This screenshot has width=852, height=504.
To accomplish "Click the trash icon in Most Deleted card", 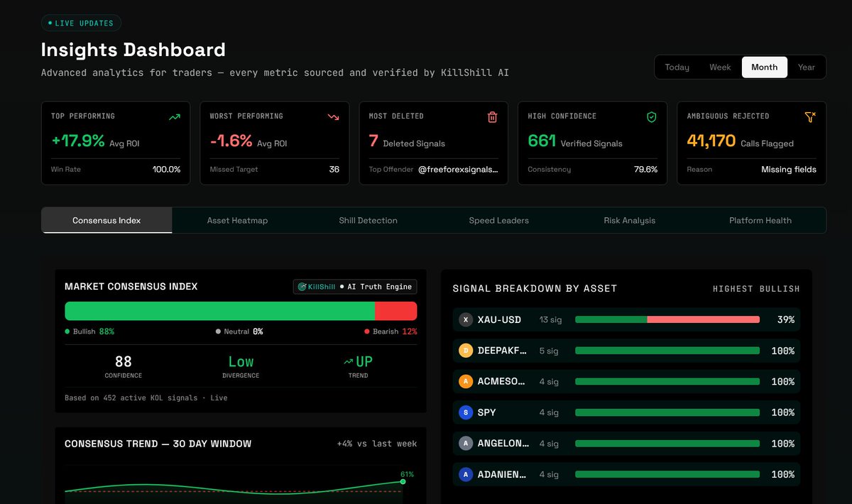I will click(493, 117).
